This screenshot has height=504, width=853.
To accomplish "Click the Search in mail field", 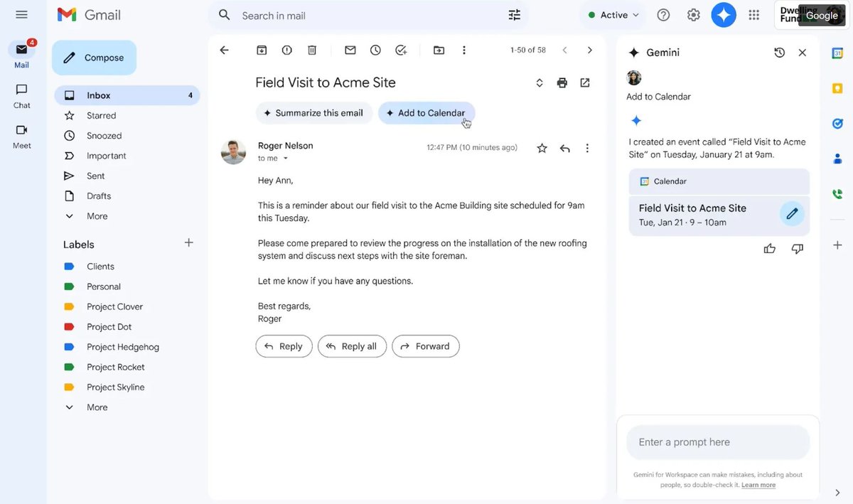I will [x=370, y=16].
